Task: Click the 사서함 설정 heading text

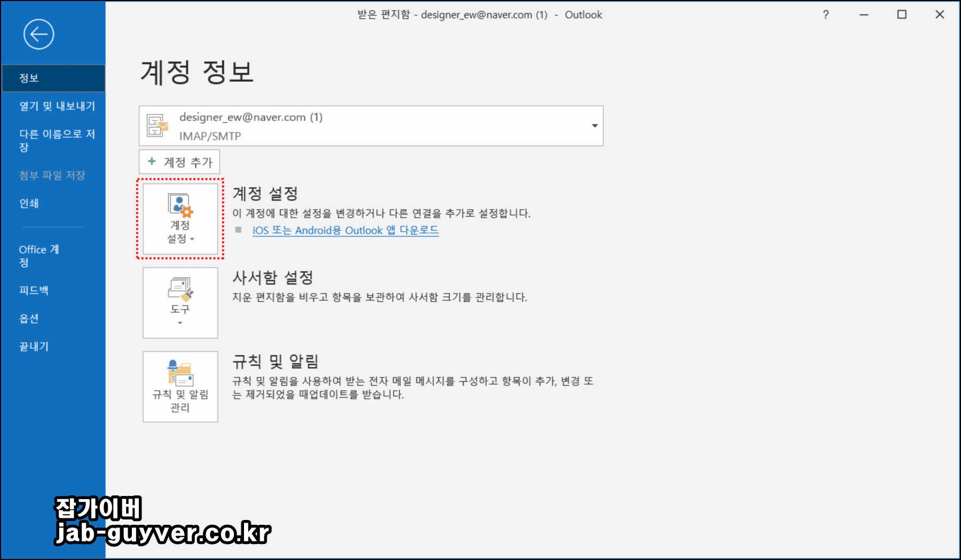Action: point(273,278)
